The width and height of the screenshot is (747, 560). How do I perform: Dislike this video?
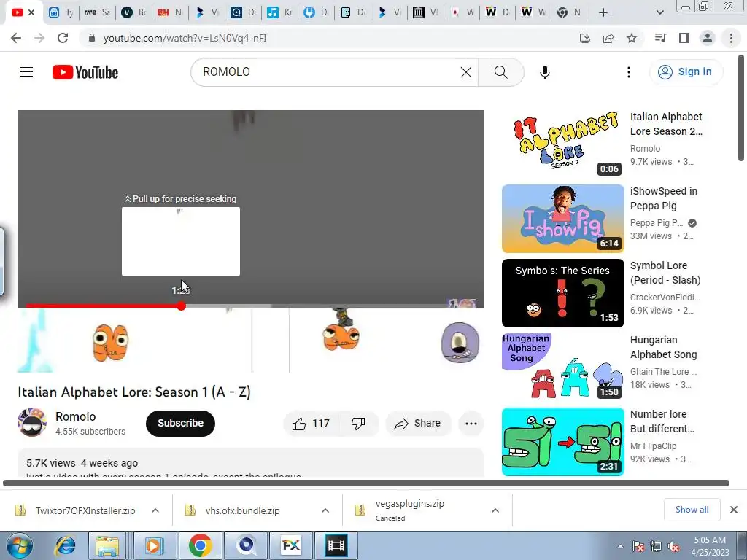pos(358,424)
